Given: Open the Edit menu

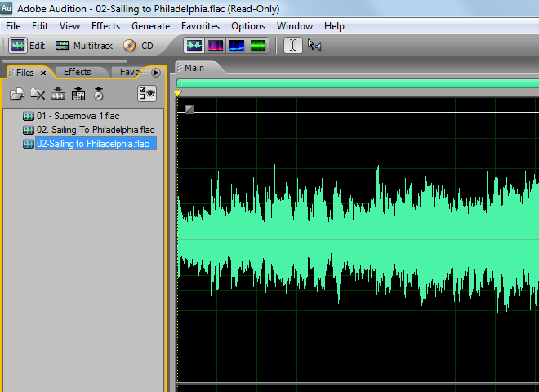Looking at the screenshot, I should click(40, 26).
